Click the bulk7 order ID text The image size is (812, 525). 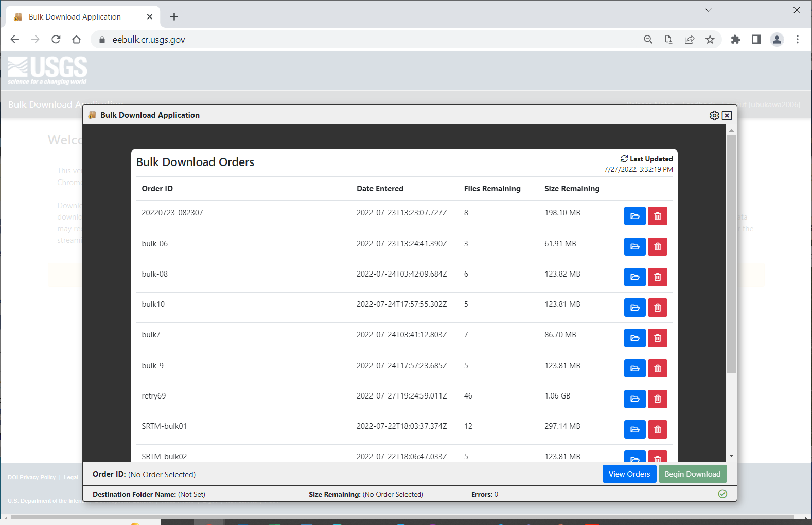pos(151,335)
